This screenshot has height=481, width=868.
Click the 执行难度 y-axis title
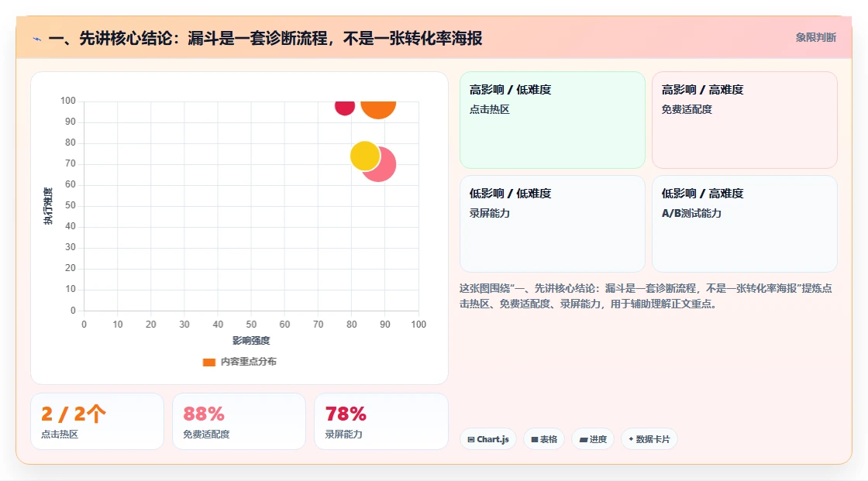tap(48, 206)
